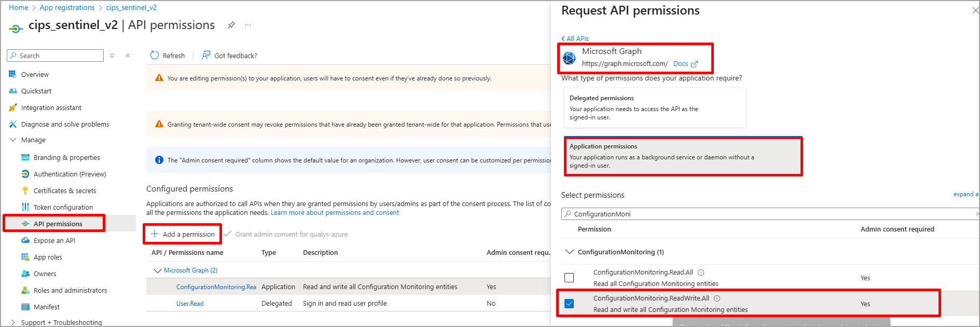Uncheck the ConfigurationMonitoring.ReadWrite.All checkbox
This screenshot has height=327, width=980.
[569, 304]
